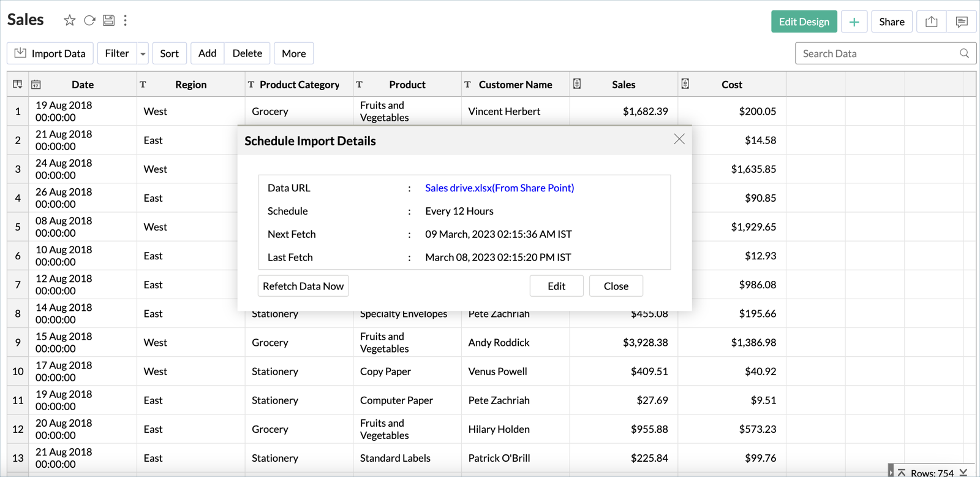This screenshot has width=980, height=477.
Task: Open the Import Data menu
Action: click(x=50, y=53)
